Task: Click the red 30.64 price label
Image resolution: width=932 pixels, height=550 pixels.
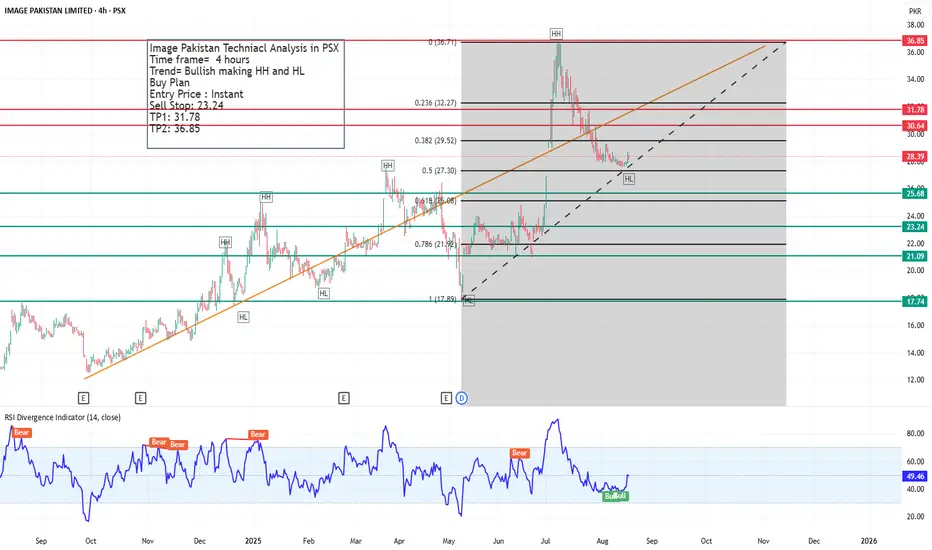Action: tap(915, 125)
